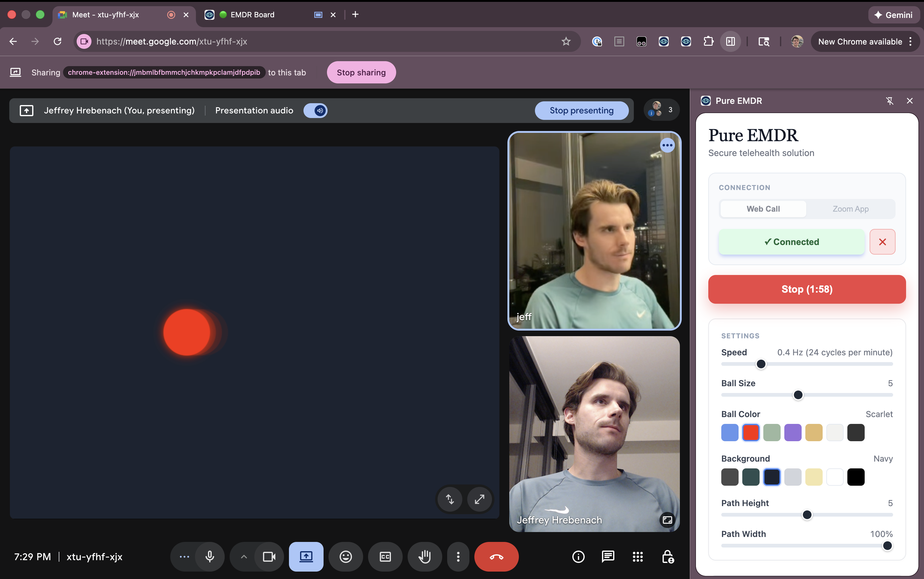The width and height of the screenshot is (924, 579).
Task: Open the call more-options three-dot menu
Action: pos(458,556)
